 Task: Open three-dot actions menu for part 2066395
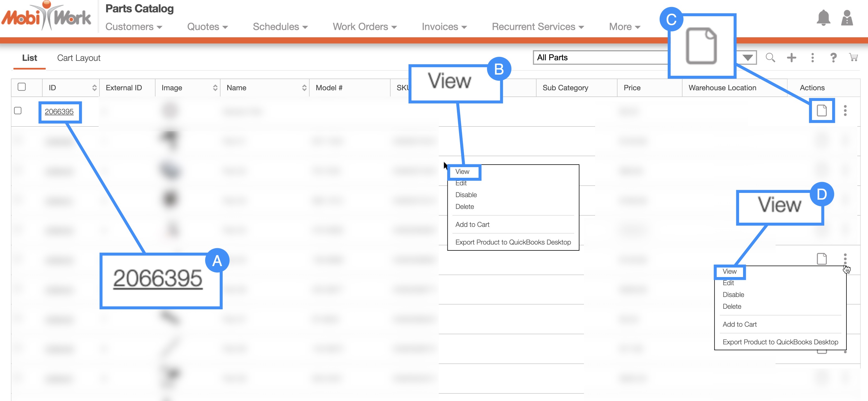click(845, 110)
